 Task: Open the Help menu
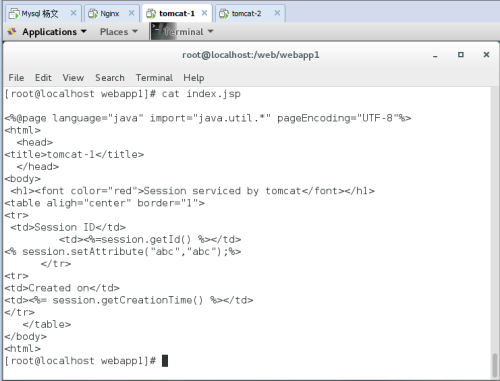pos(194,78)
